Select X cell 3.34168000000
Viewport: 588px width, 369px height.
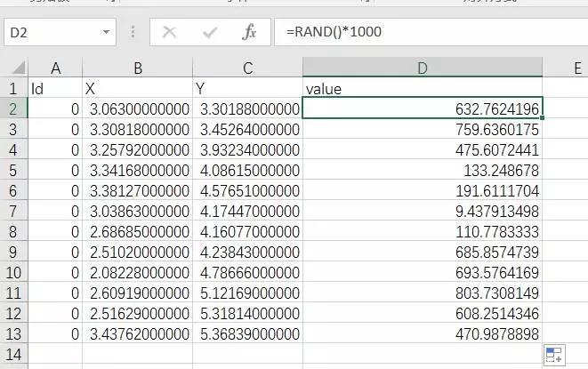click(x=137, y=170)
